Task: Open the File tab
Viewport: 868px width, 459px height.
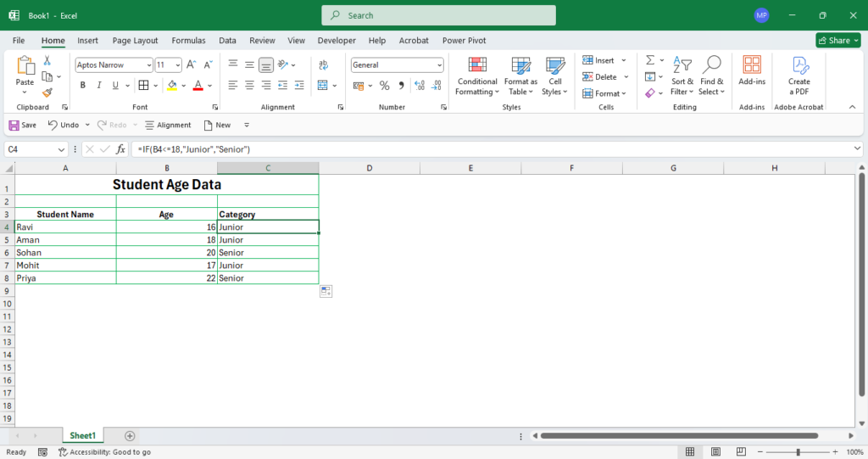Action: tap(19, 41)
